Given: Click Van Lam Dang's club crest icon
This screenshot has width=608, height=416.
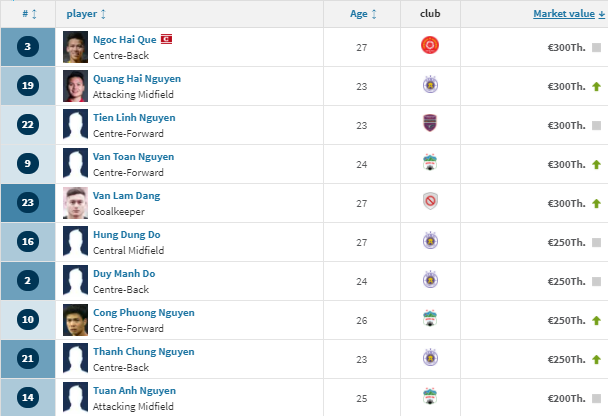Looking at the screenshot, I should pos(430,202).
